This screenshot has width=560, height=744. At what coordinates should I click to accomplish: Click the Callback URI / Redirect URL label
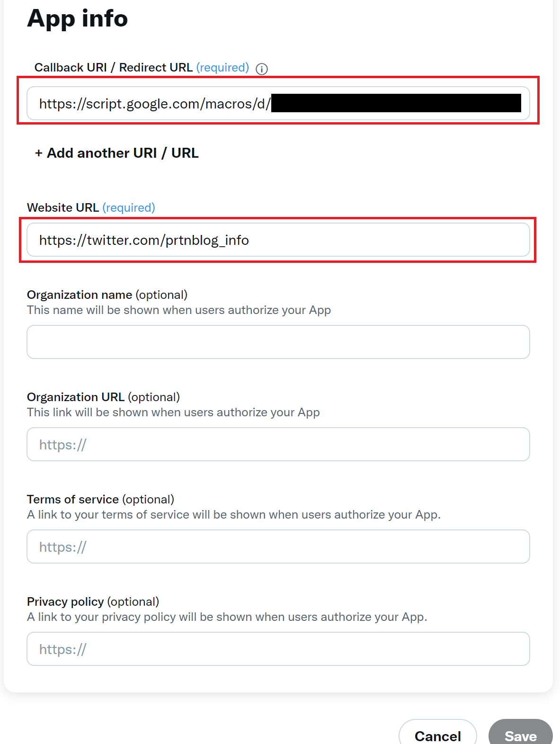[114, 67]
